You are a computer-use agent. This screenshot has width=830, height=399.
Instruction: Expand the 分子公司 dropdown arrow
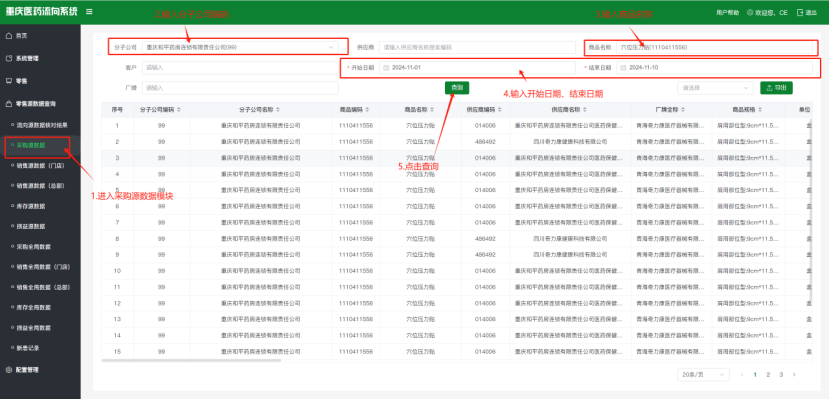(331, 47)
